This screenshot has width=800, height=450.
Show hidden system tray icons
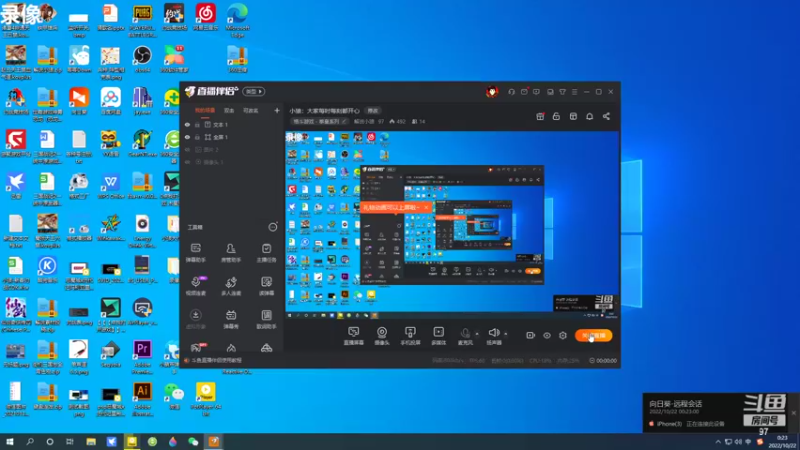[718, 442]
